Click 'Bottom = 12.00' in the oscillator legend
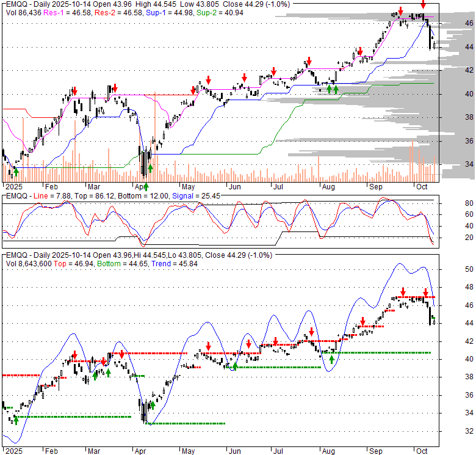This screenshot has width=476, height=455. [143, 196]
